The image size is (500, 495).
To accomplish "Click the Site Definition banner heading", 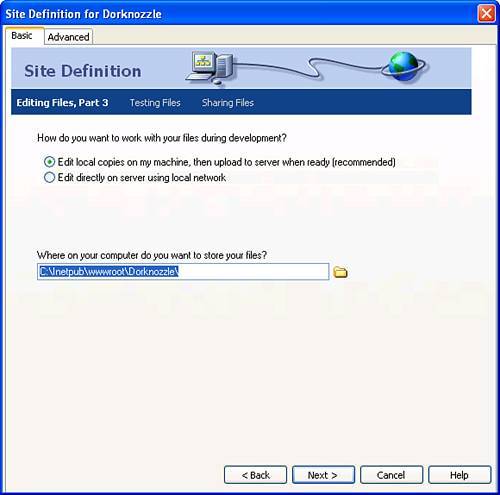I will tap(83, 71).
